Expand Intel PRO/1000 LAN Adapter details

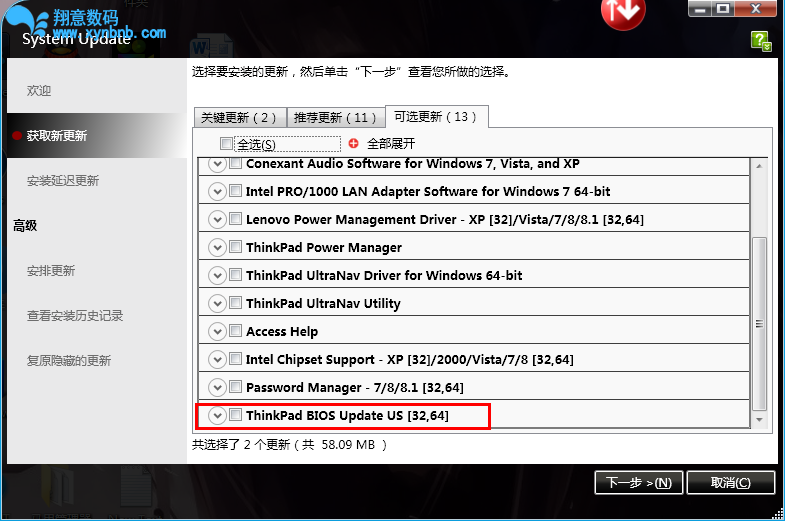pyautogui.click(x=217, y=192)
